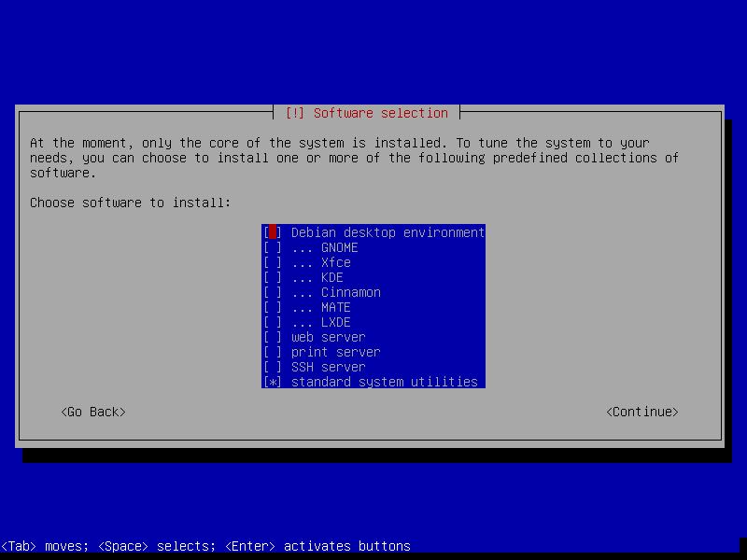Select the '... Cinnamon' list entry text
This screenshot has width=747, height=560.
pos(336,292)
